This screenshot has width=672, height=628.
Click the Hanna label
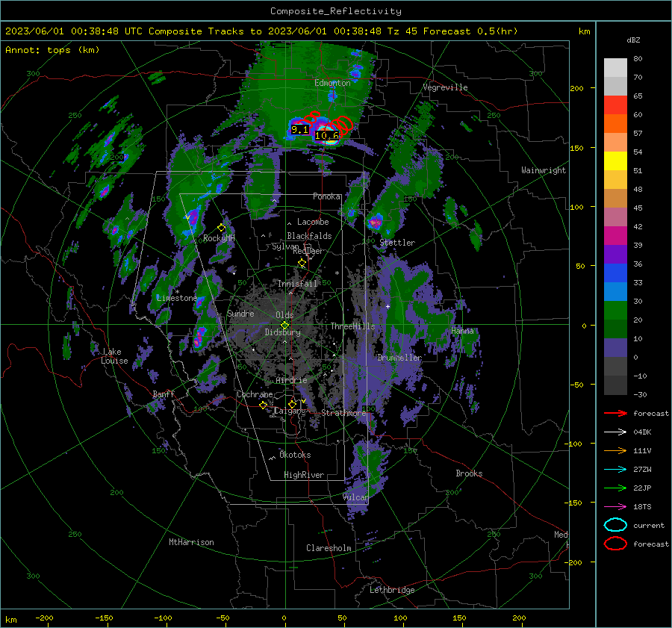[462, 331]
